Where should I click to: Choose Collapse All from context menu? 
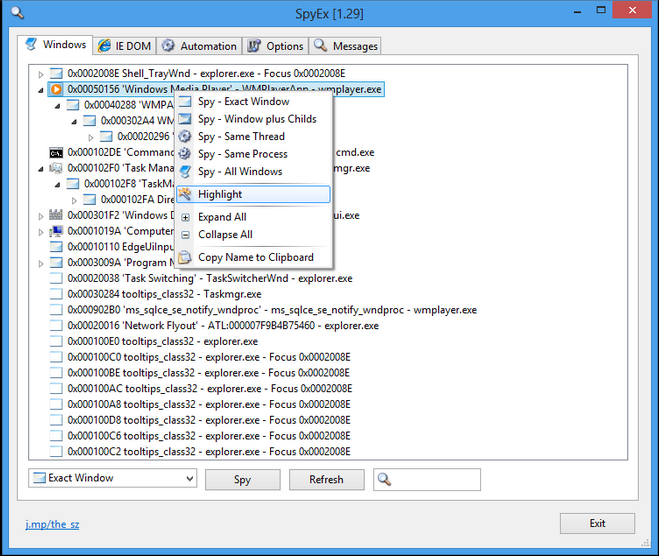point(253,235)
